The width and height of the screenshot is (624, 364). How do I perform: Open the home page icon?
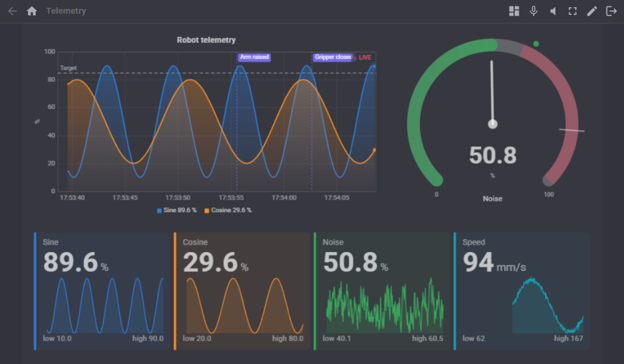(32, 11)
